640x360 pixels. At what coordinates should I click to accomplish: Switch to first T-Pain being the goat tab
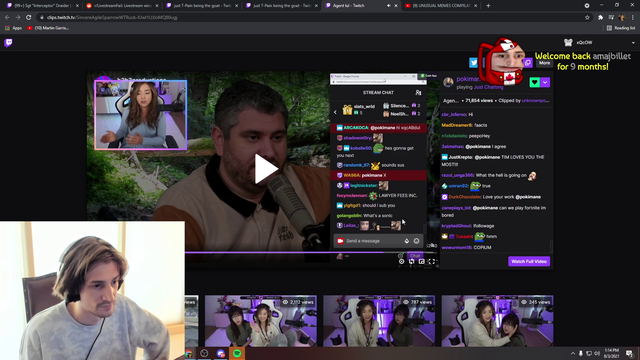(x=202, y=6)
